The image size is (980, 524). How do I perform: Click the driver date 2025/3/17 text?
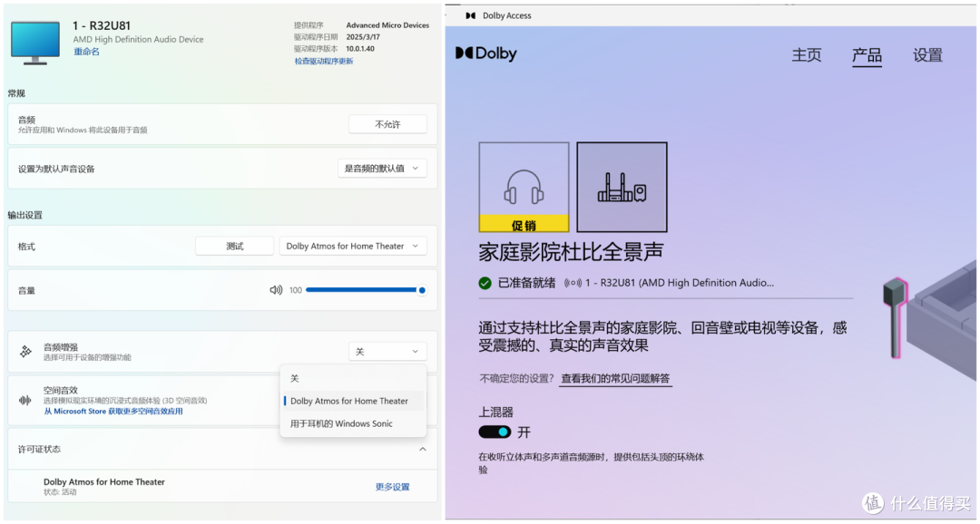point(363,37)
